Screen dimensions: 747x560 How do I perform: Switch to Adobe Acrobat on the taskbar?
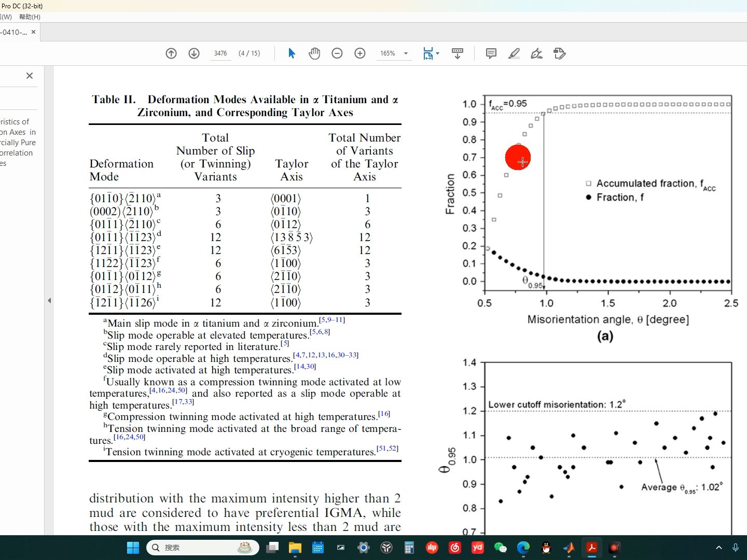[x=592, y=548]
